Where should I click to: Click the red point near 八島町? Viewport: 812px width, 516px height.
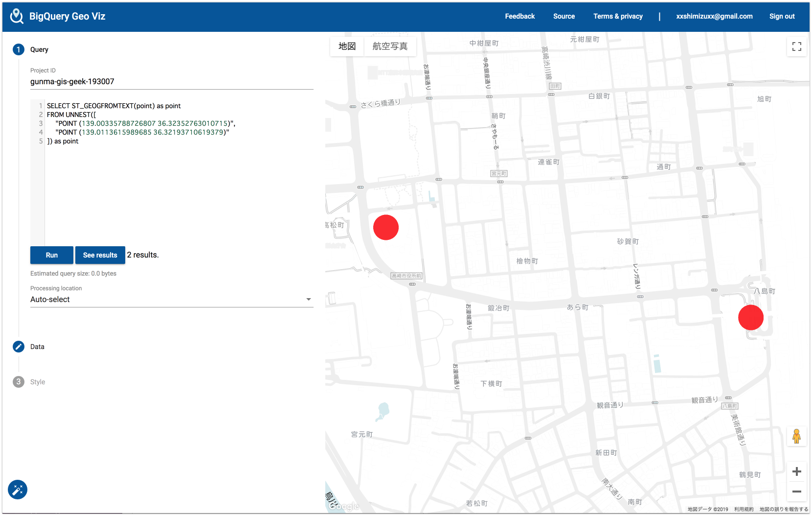(751, 318)
